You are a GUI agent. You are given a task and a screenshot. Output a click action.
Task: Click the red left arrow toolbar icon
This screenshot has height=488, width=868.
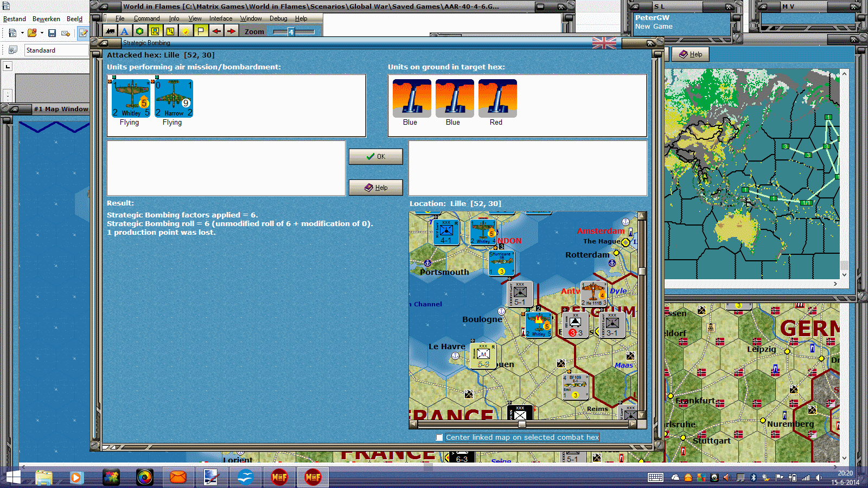(216, 31)
